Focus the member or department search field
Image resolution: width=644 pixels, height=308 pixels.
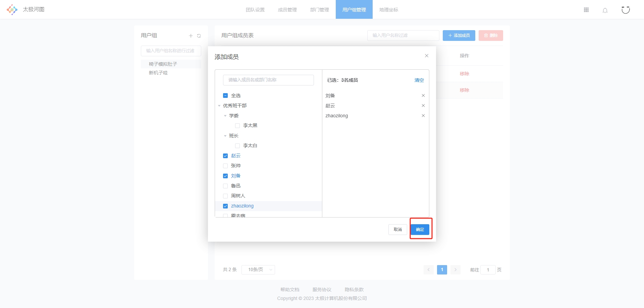tap(268, 80)
